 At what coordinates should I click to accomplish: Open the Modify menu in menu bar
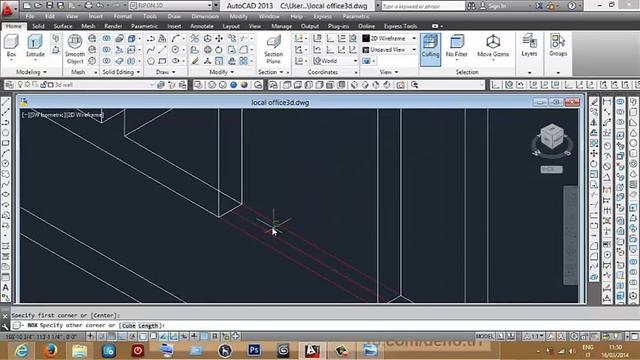(x=238, y=16)
